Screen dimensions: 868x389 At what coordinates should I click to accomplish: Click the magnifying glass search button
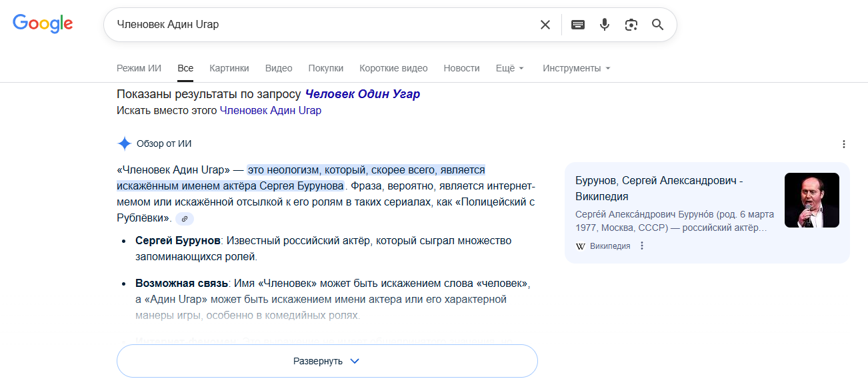pyautogui.click(x=658, y=25)
